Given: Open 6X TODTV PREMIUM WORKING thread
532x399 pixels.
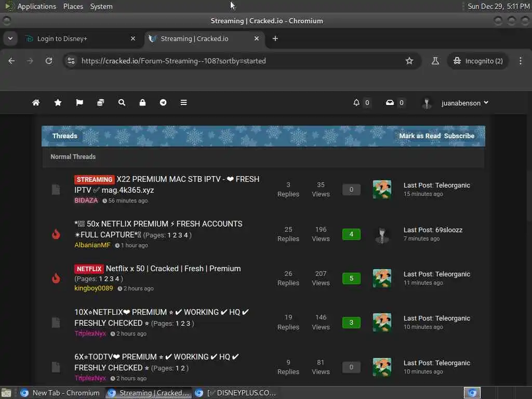Looking at the screenshot, I should point(157,362).
